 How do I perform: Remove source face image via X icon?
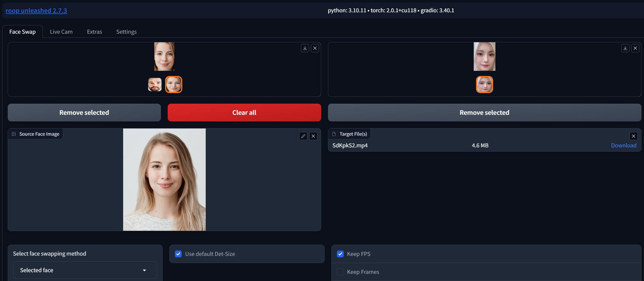tap(313, 136)
